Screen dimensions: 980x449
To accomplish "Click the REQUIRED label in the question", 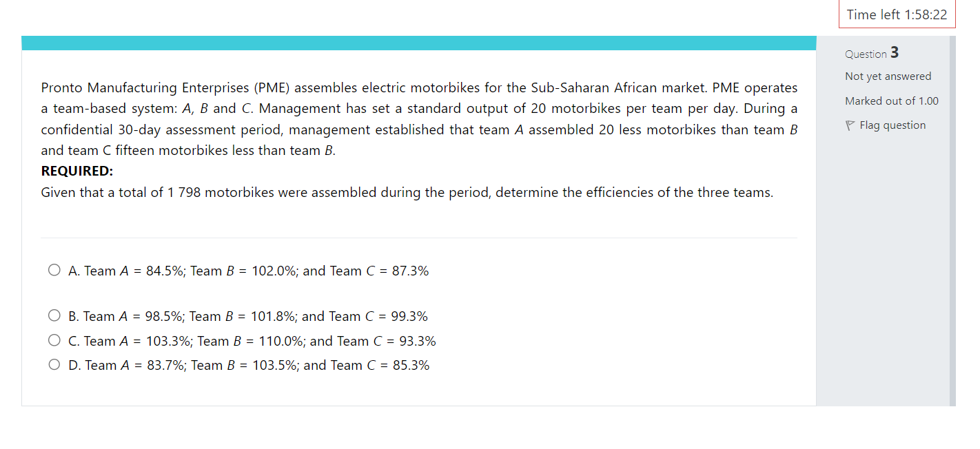I will click(x=76, y=170).
